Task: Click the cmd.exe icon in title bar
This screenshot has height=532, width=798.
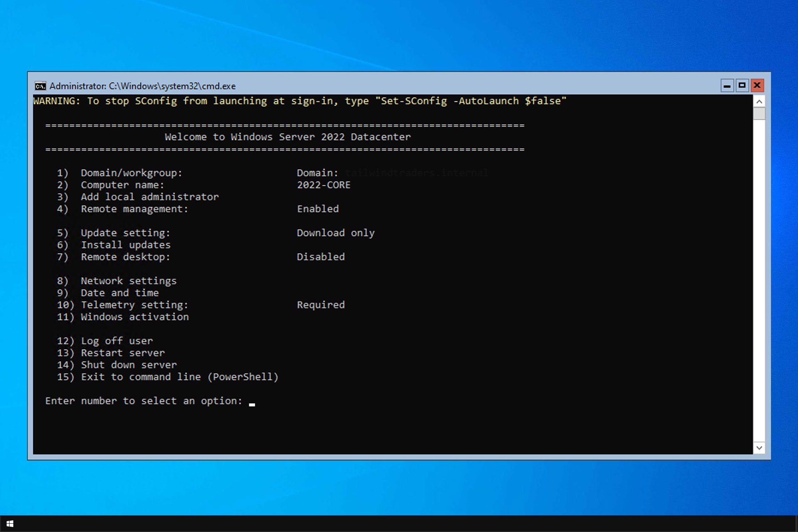Action: pyautogui.click(x=40, y=86)
